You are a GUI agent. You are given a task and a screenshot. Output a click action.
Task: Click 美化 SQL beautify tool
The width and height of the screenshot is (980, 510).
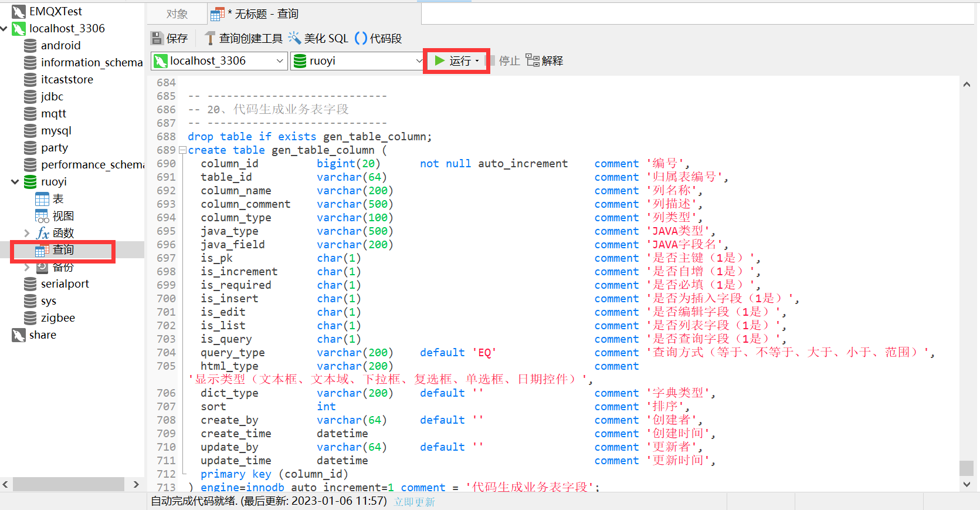[318, 38]
